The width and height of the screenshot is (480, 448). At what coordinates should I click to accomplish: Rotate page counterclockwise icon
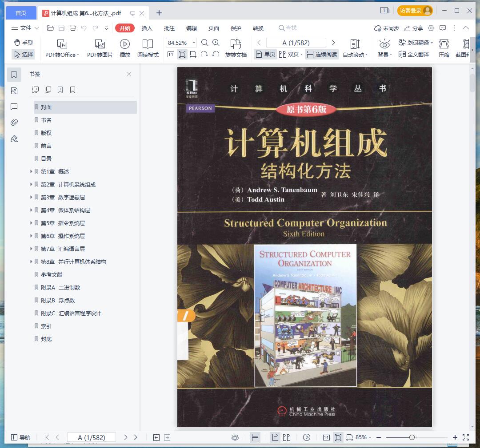(216, 55)
